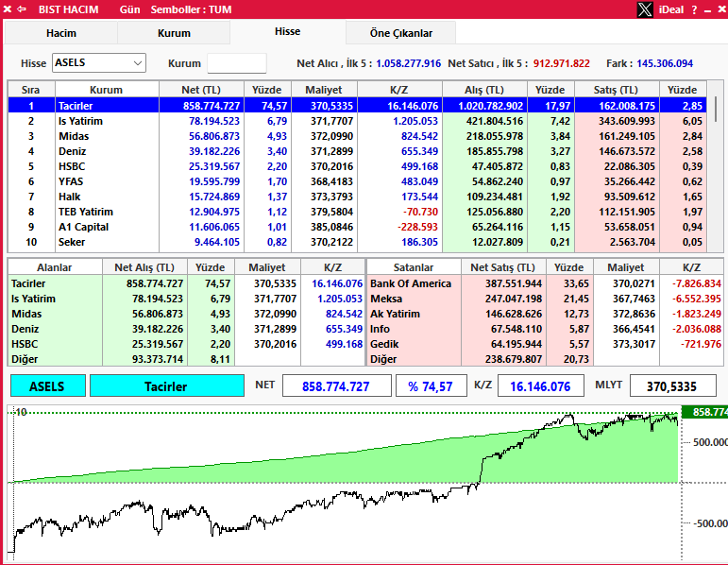The image size is (728, 565).
Task: Click the iDeal label in title bar
Action: tap(671, 9)
